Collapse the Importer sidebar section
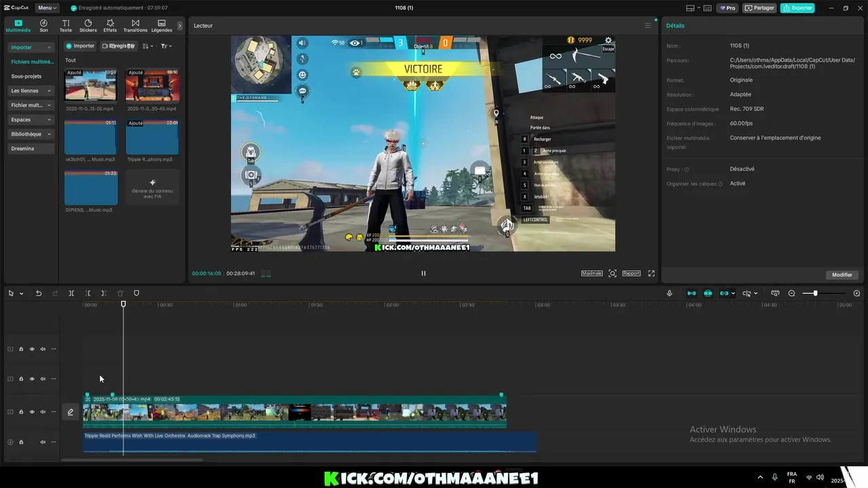 [x=31, y=47]
